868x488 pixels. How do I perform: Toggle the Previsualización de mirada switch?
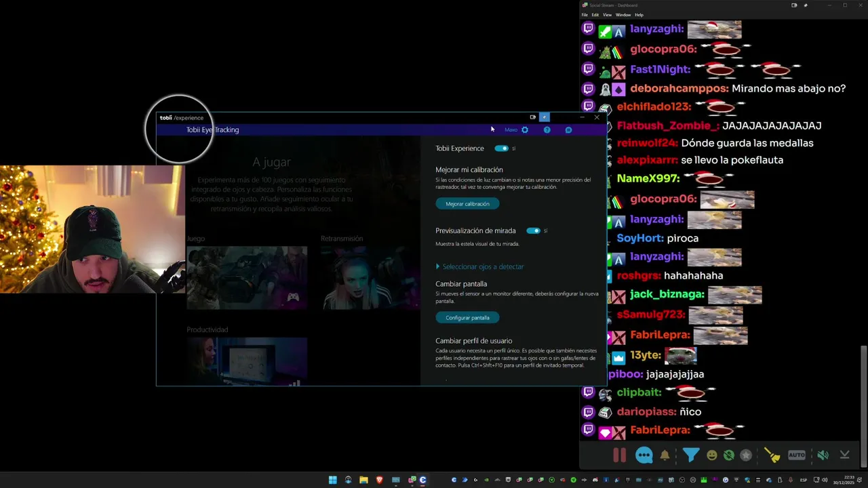533,231
